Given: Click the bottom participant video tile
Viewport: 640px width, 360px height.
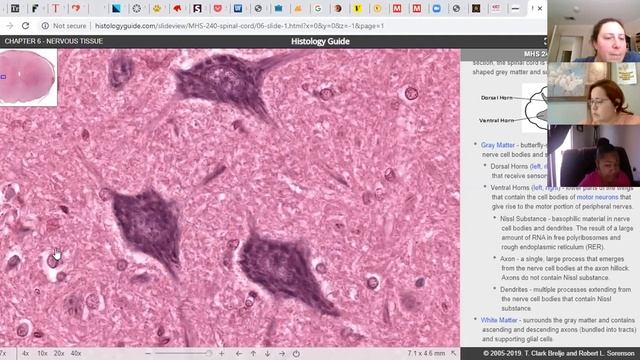Looking at the screenshot, I should tap(593, 156).
